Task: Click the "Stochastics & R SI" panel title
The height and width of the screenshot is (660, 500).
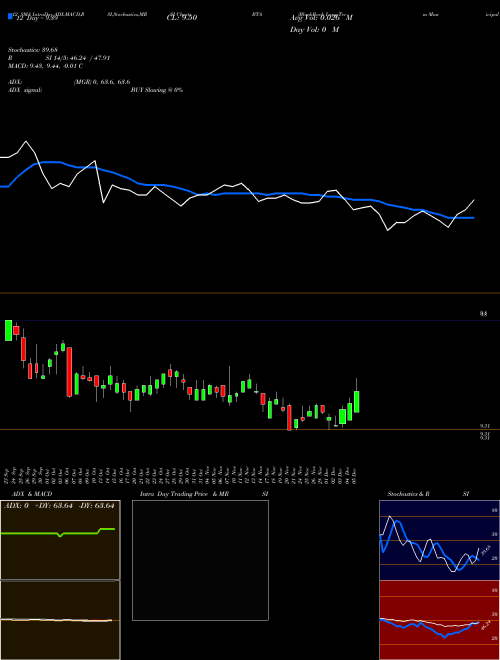Action: (x=428, y=494)
